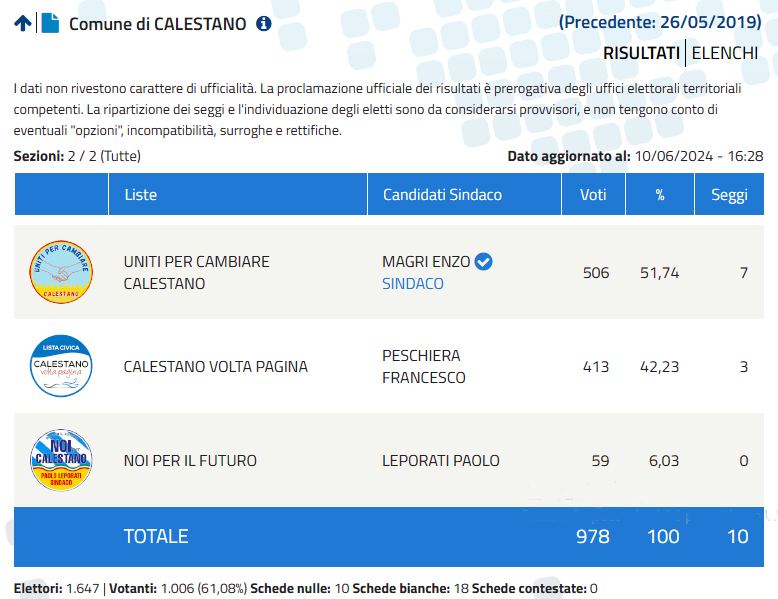778x599 pixels.
Task: Click the SINDACO link under Magri Enzo
Action: 413,283
